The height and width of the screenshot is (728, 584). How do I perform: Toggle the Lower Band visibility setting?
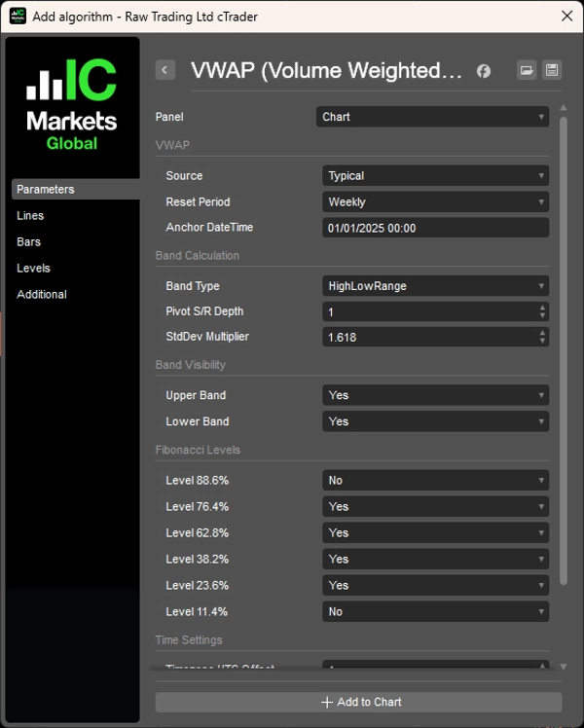435,421
